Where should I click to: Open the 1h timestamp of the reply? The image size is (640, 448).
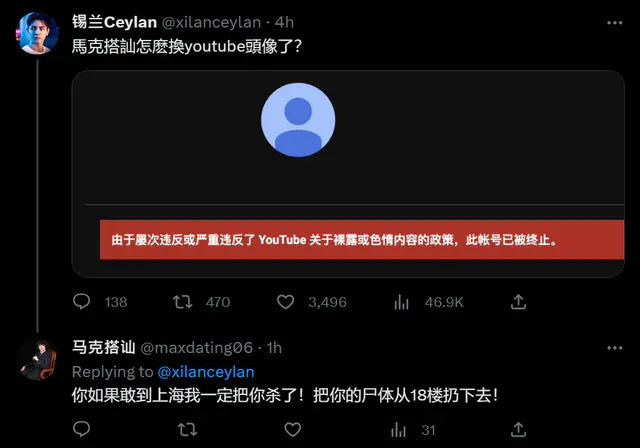point(274,348)
